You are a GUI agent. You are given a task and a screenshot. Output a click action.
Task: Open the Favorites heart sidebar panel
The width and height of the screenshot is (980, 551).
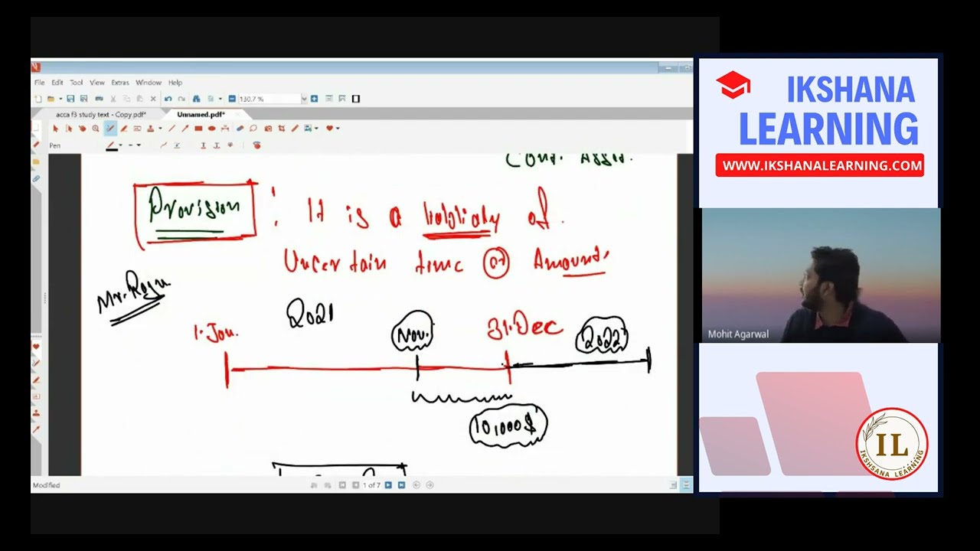click(35, 347)
